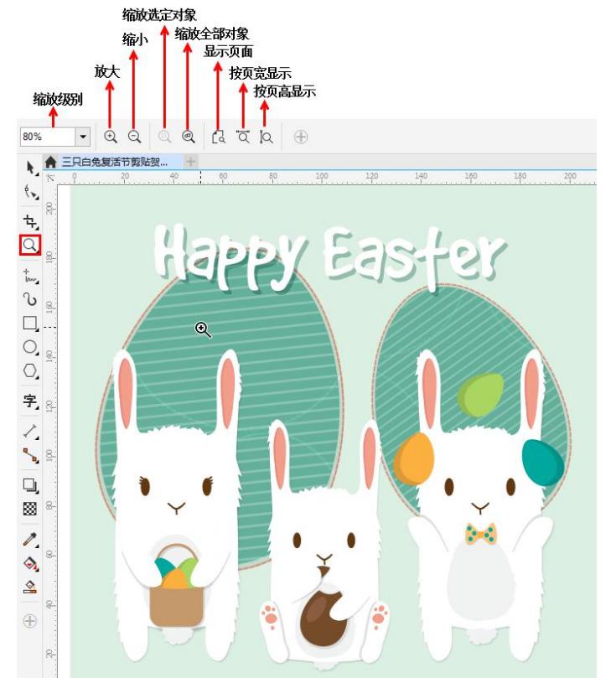This screenshot has width=616, height=678.
Task: Select the Shape edit tool
Action: click(29, 193)
